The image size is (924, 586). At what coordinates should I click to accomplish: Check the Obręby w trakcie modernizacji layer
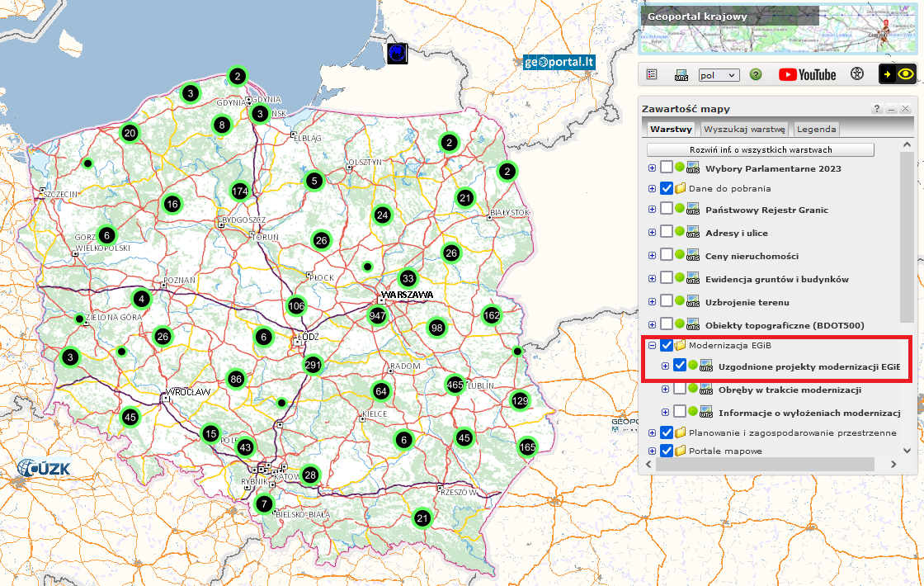[x=680, y=389]
